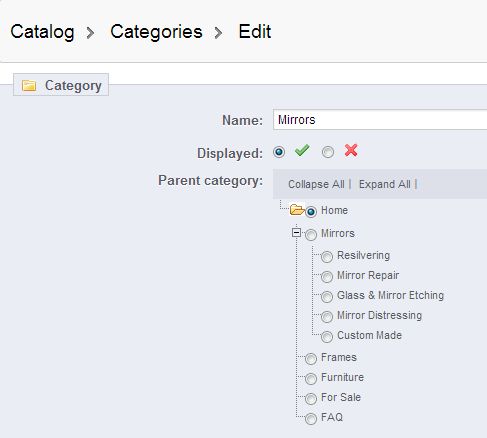Open the Catalog breadcrumb
487x438 pixels.
tap(42, 32)
